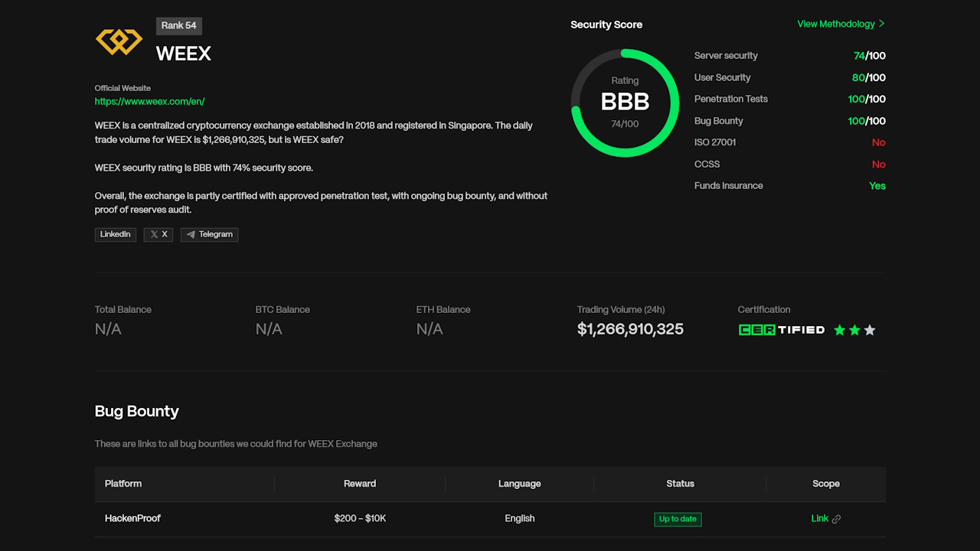This screenshot has height=551, width=980.
Task: Select the Status column header
Action: (x=680, y=484)
